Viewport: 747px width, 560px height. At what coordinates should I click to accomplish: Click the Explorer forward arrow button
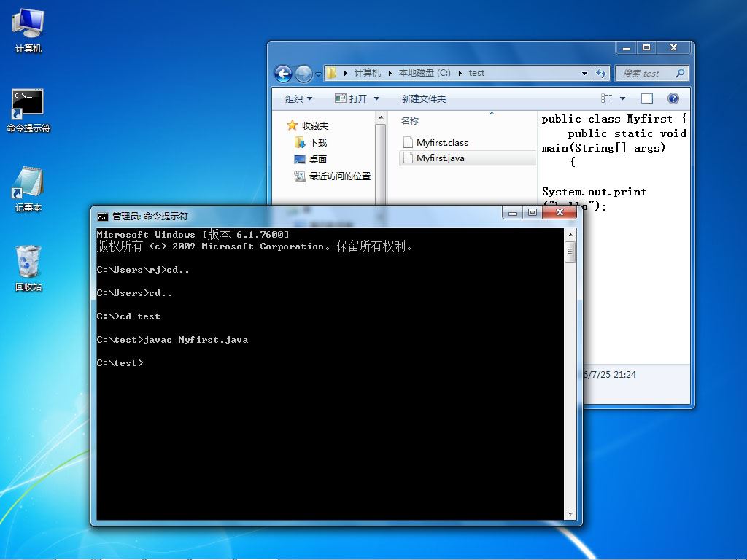tap(303, 74)
